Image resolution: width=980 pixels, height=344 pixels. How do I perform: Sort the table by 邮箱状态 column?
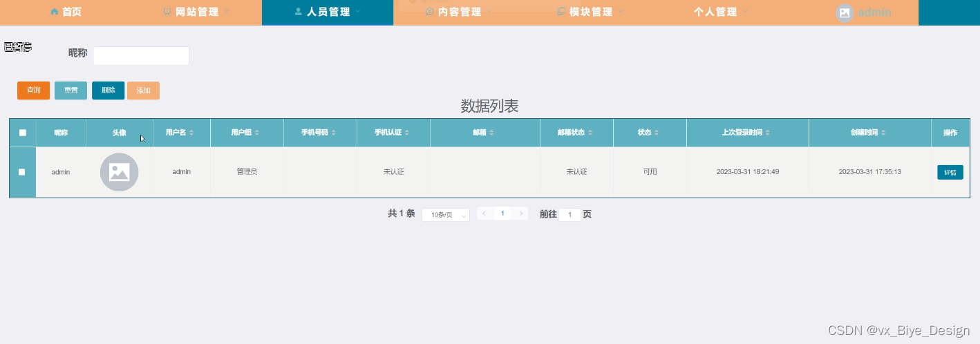[x=591, y=133]
